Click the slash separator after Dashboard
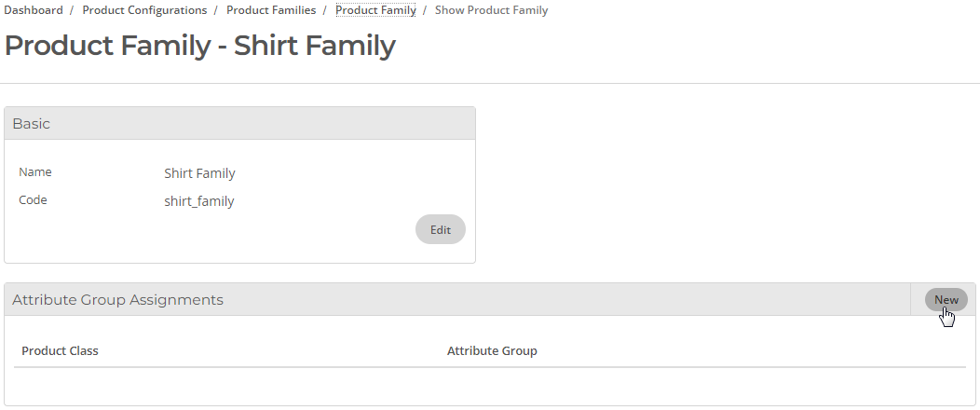The width and height of the screenshot is (980, 410). point(73,10)
